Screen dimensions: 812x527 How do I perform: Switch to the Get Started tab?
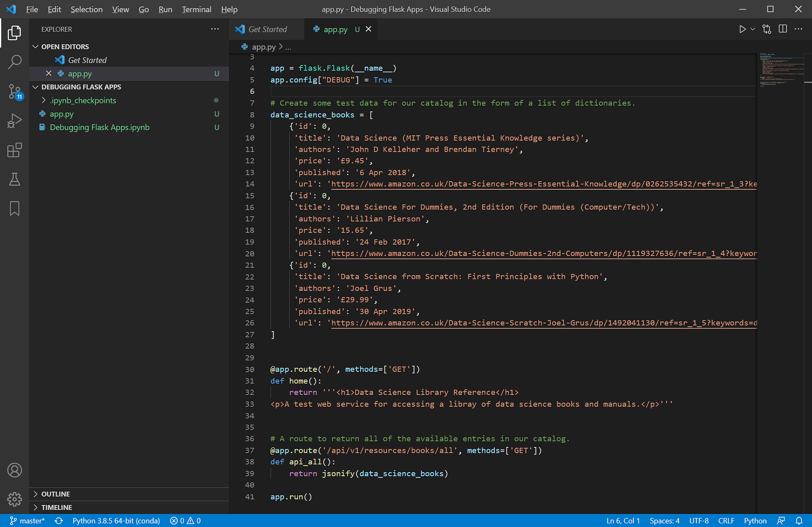pyautogui.click(x=267, y=29)
